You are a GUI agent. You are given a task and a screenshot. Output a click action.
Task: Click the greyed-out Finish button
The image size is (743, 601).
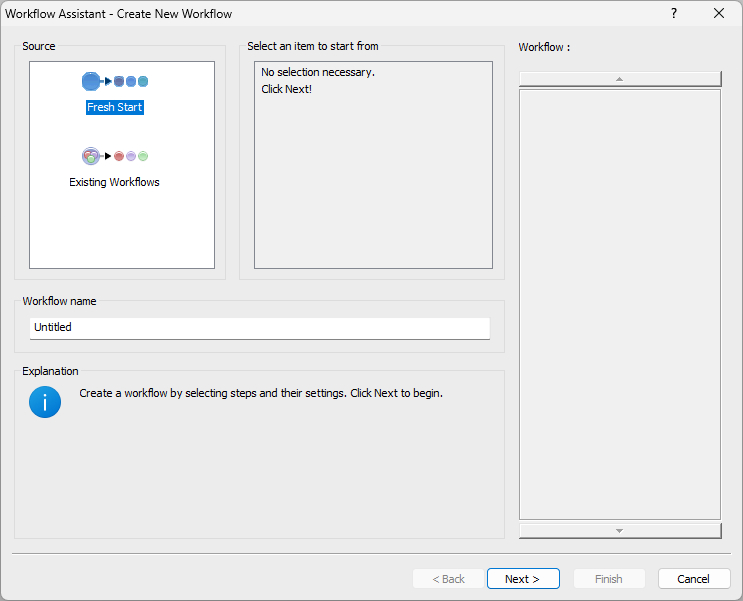click(608, 579)
